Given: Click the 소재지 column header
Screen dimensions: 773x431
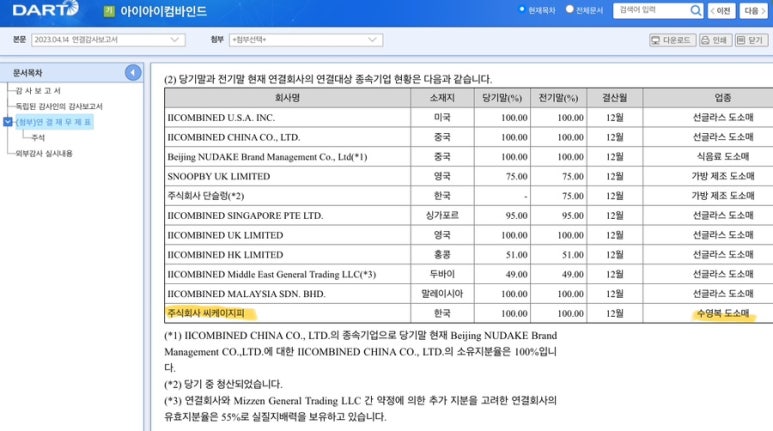Looking at the screenshot, I should point(442,98).
